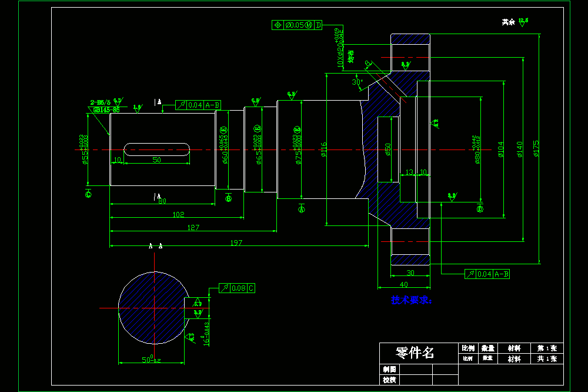
Task: Pick the ø55 shaft end diameter dimension
Action: tap(84, 150)
